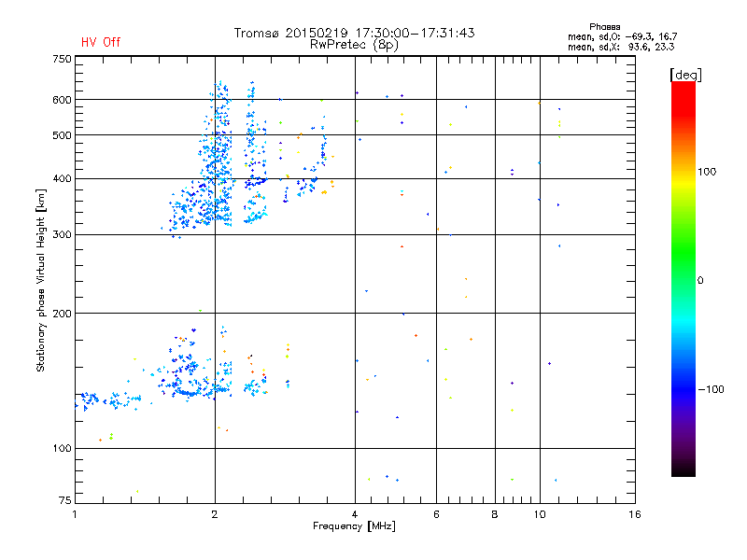
Task: Click y-axis tick label '300'
Action: point(62,235)
